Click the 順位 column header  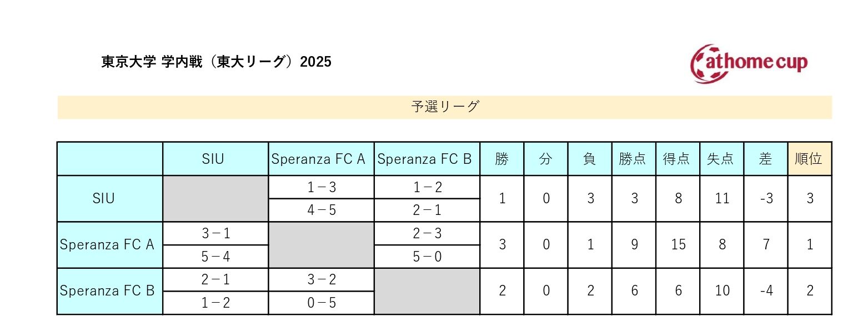click(x=810, y=159)
